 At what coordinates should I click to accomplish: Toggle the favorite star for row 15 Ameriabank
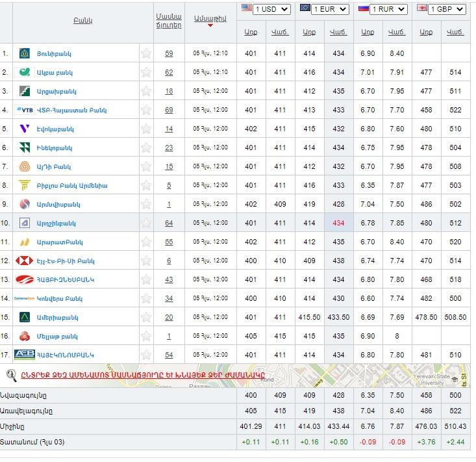[x=146, y=317]
